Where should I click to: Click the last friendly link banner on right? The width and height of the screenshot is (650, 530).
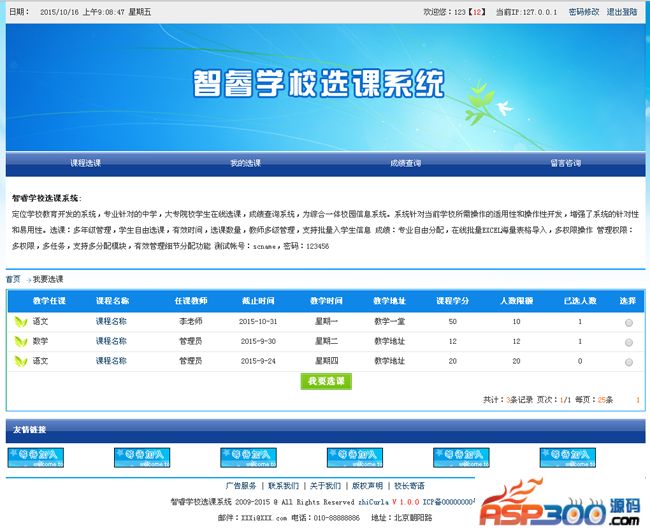pyautogui.click(x=567, y=457)
